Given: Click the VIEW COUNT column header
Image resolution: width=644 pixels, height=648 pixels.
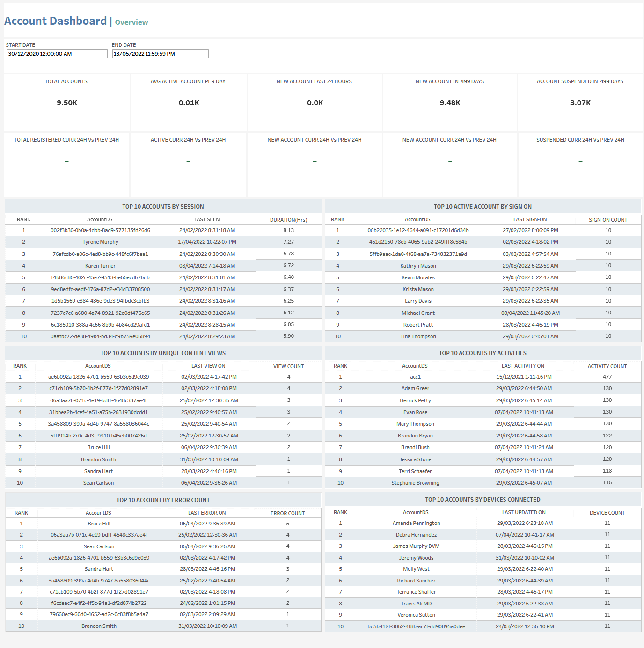Looking at the screenshot, I should (x=288, y=366).
